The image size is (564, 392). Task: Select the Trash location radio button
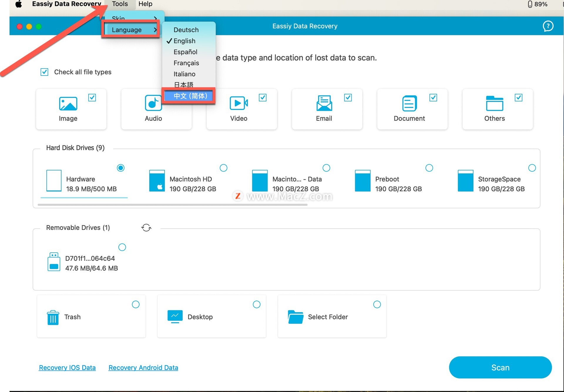135,304
